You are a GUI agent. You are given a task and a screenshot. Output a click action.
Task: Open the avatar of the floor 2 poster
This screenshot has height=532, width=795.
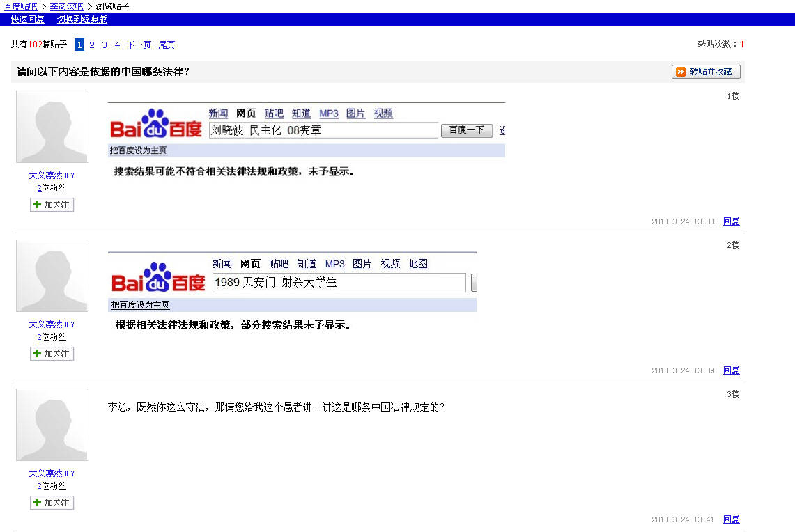coord(52,276)
